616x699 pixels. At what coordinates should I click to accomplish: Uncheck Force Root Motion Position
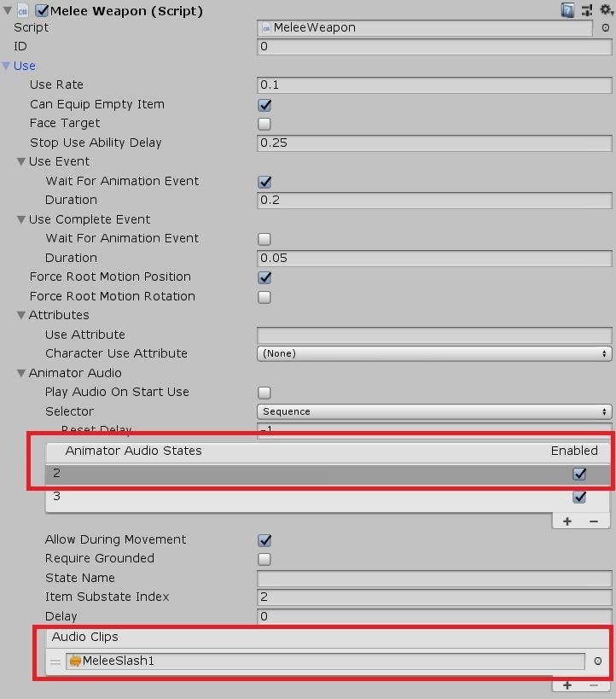pyautogui.click(x=264, y=277)
